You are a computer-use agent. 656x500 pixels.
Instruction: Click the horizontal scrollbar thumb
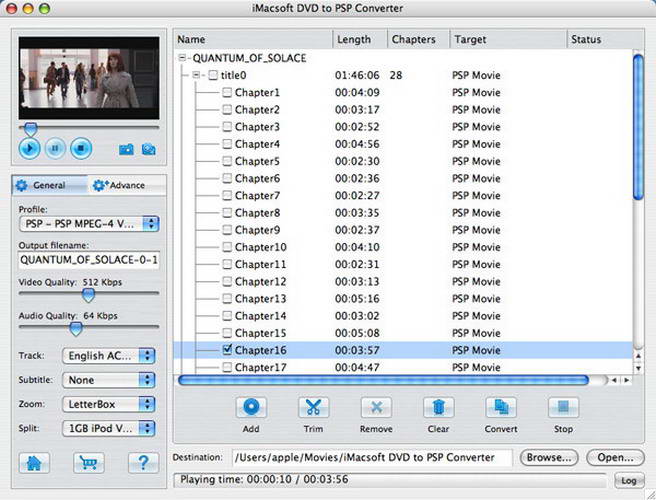click(x=383, y=380)
